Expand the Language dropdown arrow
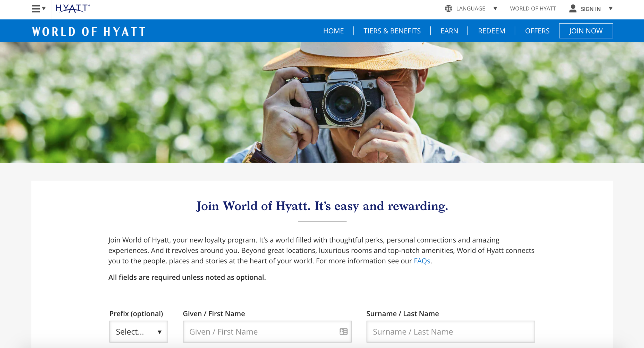Image resolution: width=644 pixels, height=348 pixels. [495, 9]
